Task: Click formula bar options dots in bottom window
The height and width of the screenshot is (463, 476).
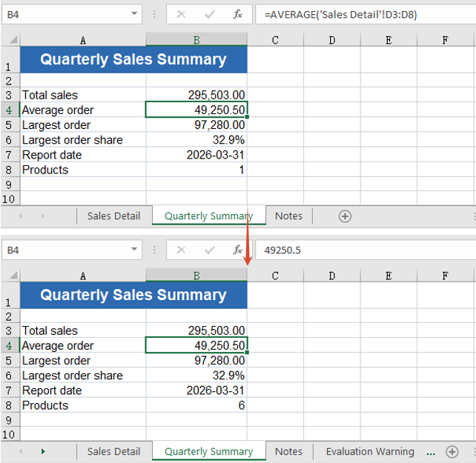Action: click(154, 250)
